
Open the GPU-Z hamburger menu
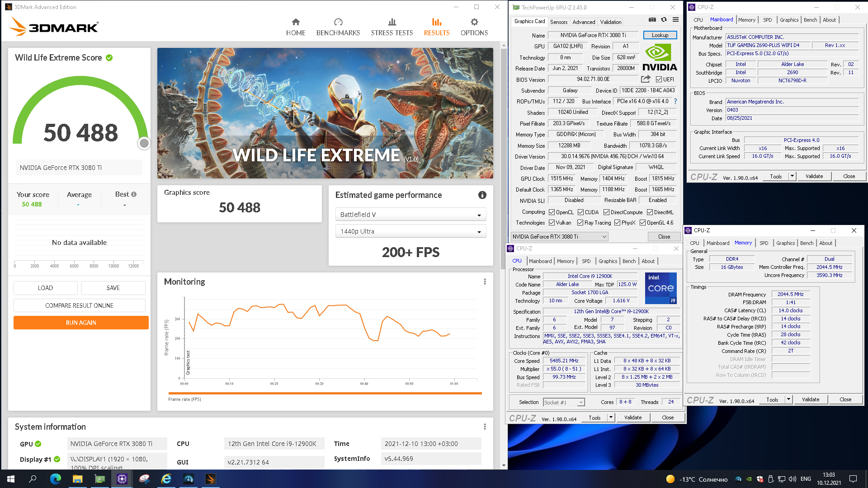coord(675,20)
